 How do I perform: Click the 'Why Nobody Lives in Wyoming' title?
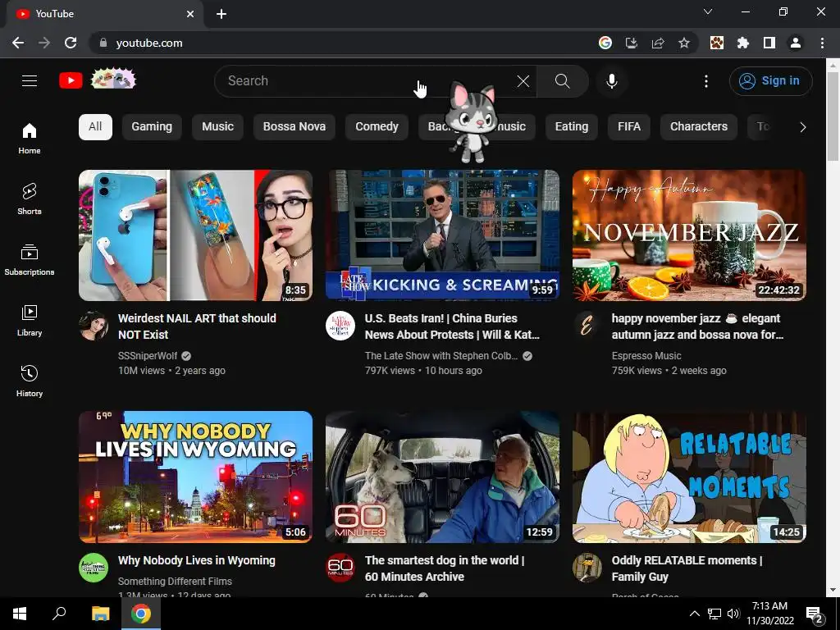tap(197, 560)
